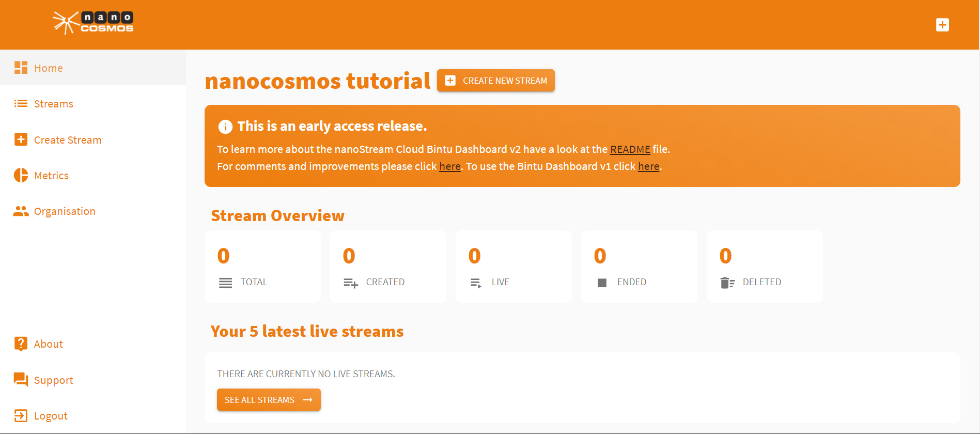Open the Bintu Dashboard v1 'here' link
This screenshot has width=980, height=434.
click(x=648, y=166)
